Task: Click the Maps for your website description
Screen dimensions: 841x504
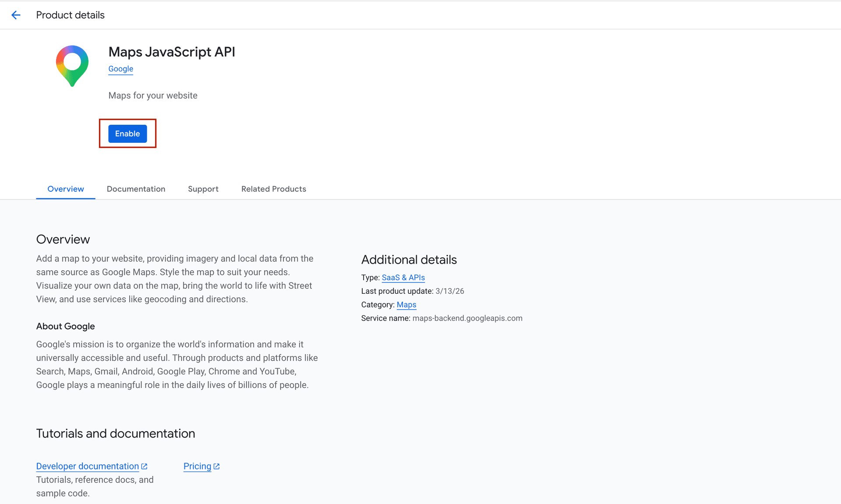Action: pos(152,95)
